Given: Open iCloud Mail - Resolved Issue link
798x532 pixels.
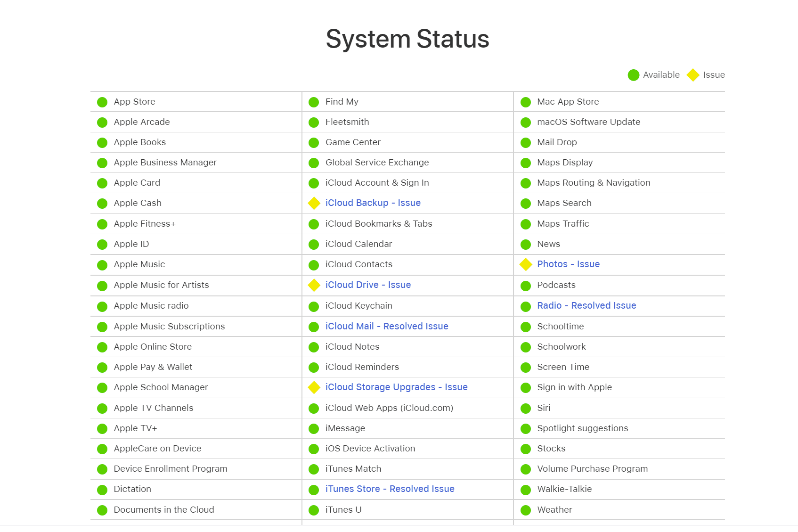Looking at the screenshot, I should pyautogui.click(x=386, y=327).
